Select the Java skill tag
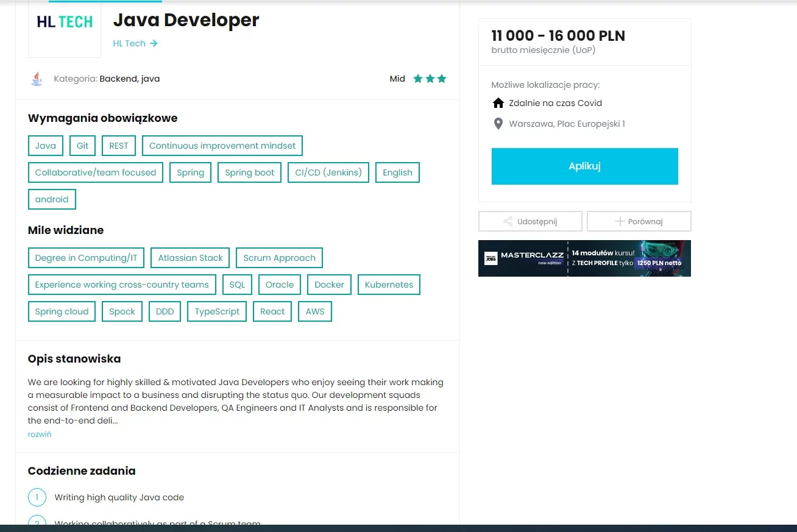Image resolution: width=797 pixels, height=532 pixels. (46, 146)
